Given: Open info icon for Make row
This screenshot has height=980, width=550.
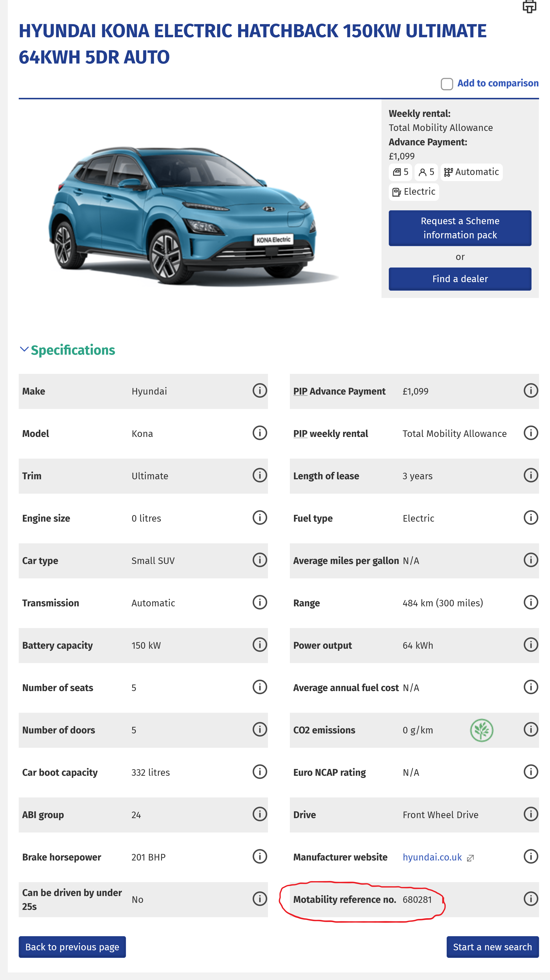Looking at the screenshot, I should coord(260,391).
